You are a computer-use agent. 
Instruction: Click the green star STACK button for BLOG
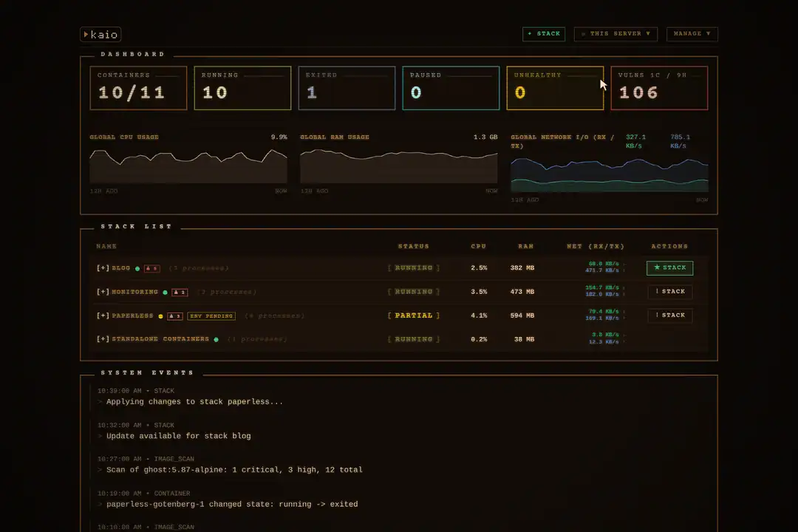click(x=669, y=267)
